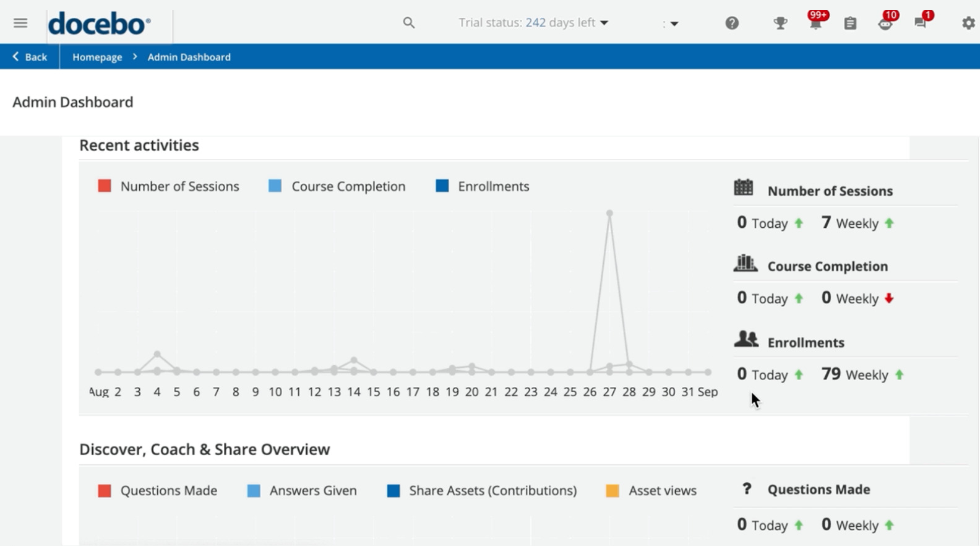980x546 pixels.
Task: Open the gamification trophy icon
Action: (780, 23)
